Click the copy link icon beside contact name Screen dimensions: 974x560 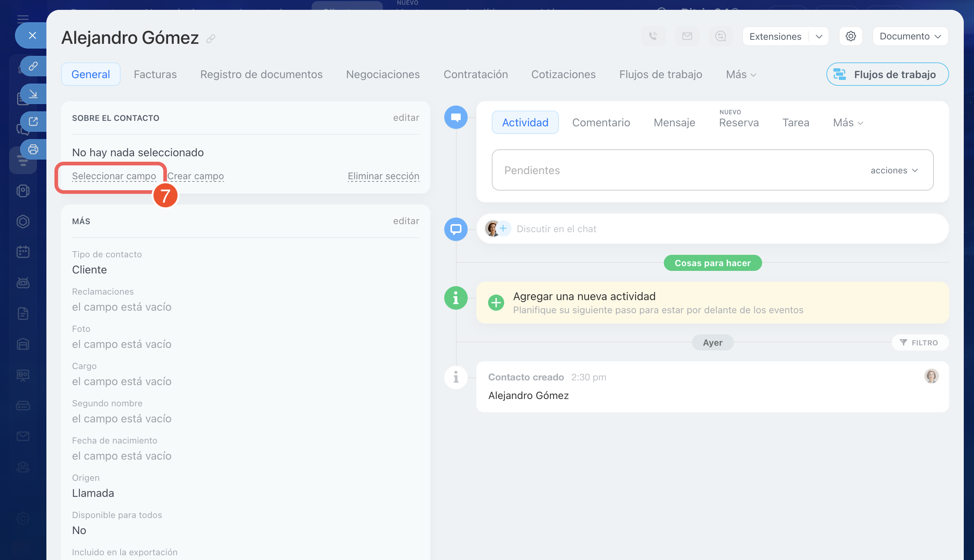(210, 39)
